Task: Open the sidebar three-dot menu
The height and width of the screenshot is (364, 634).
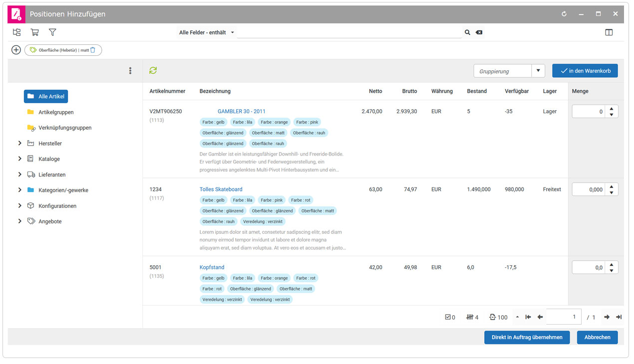Action: [130, 71]
